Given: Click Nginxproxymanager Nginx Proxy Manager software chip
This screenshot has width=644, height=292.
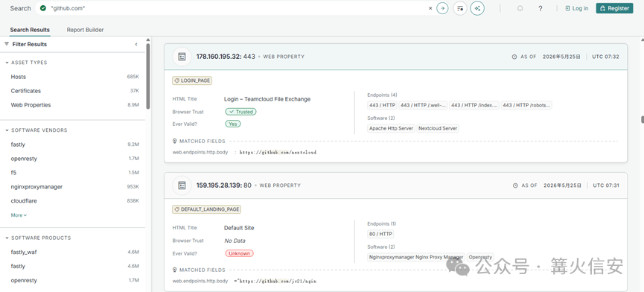Looking at the screenshot, I should click(416, 257).
